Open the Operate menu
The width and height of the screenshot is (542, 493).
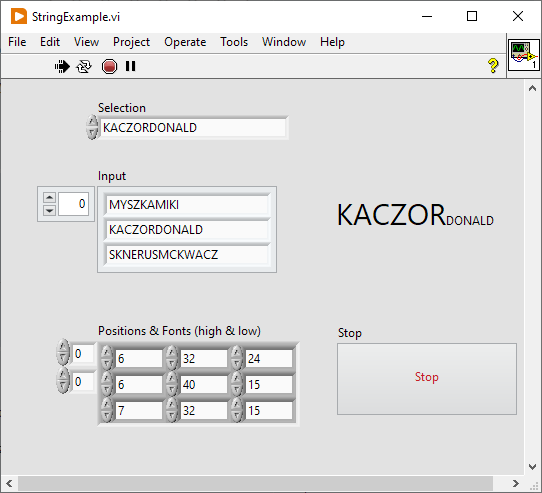pyautogui.click(x=185, y=42)
